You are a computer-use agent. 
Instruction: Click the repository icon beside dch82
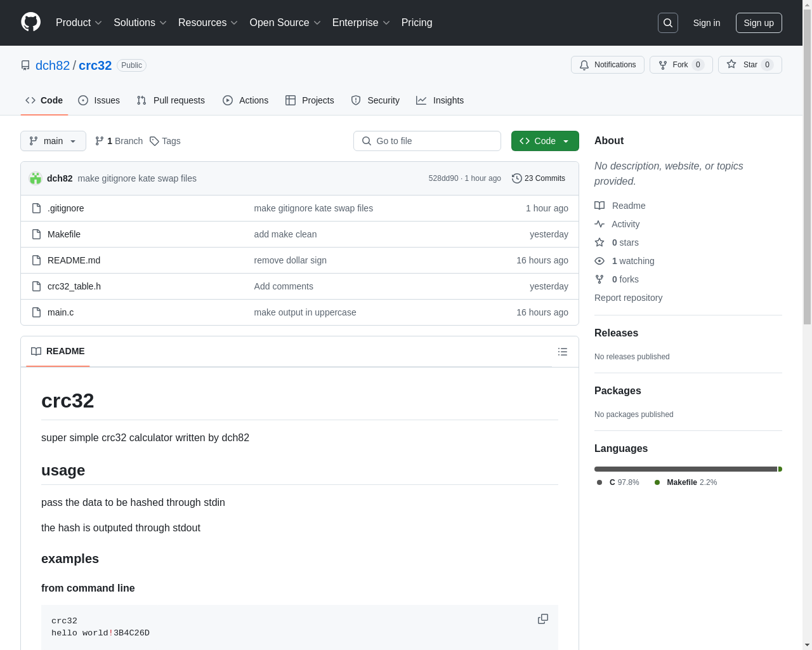click(x=25, y=65)
